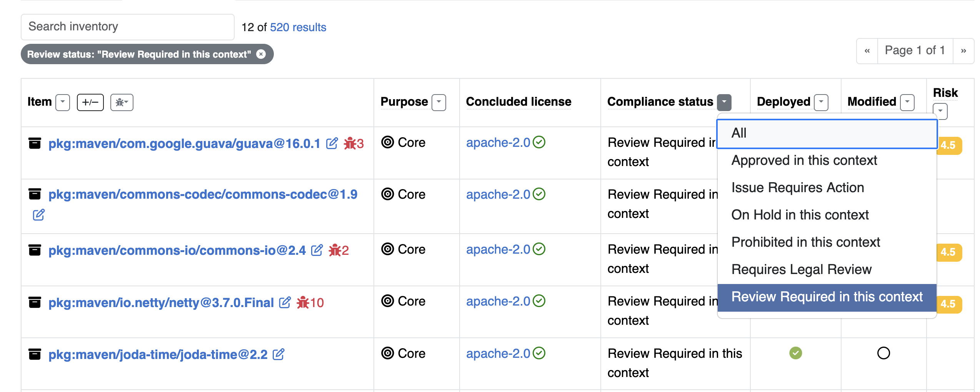The image size is (980, 392).
Task: Click the Search inventory field
Action: click(127, 27)
